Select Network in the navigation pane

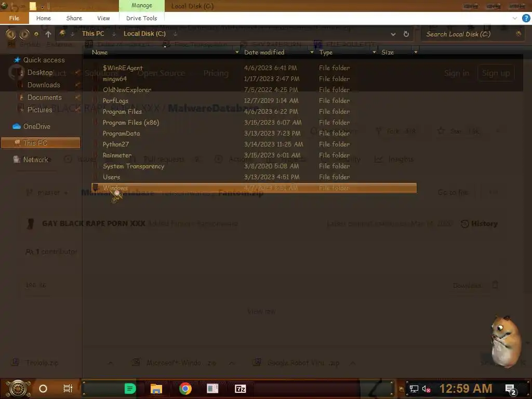pos(35,159)
